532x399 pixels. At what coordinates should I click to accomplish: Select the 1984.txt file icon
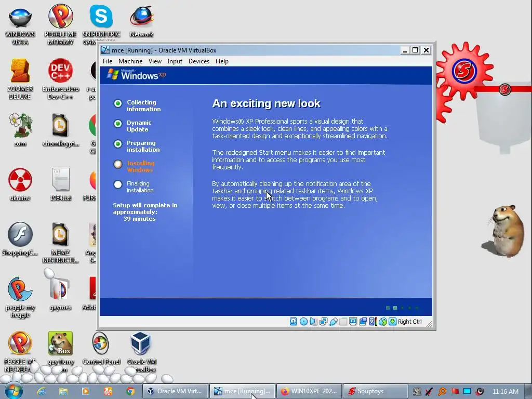(60, 184)
